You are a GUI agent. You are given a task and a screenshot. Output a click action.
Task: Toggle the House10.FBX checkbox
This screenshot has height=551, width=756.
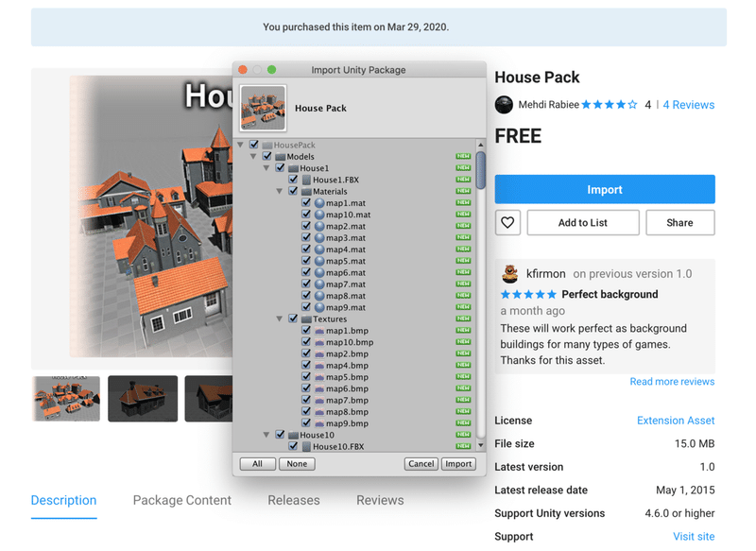tap(293, 446)
